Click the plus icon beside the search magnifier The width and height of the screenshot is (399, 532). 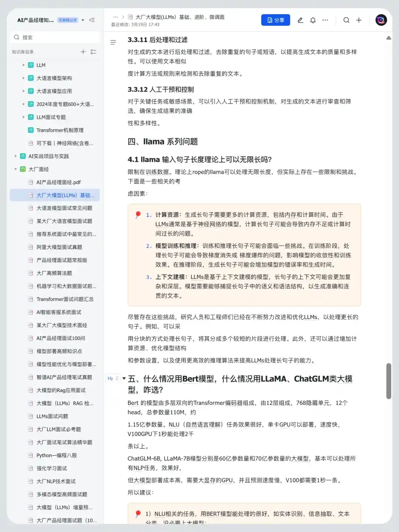[x=359, y=20]
